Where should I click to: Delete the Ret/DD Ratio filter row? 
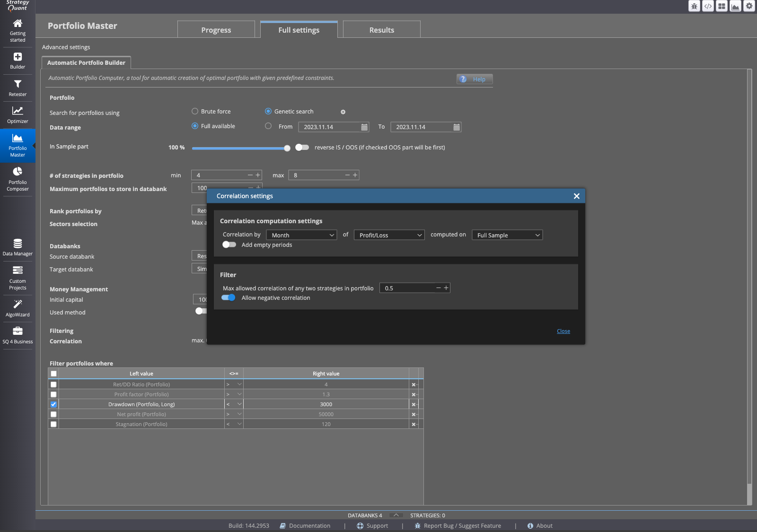point(414,384)
